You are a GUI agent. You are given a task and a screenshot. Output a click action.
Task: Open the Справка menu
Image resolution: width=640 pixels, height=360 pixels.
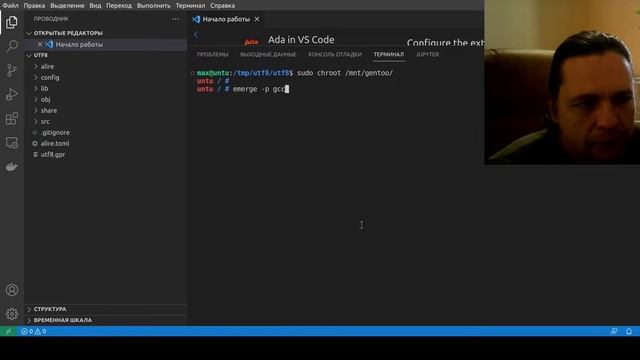[x=222, y=5]
